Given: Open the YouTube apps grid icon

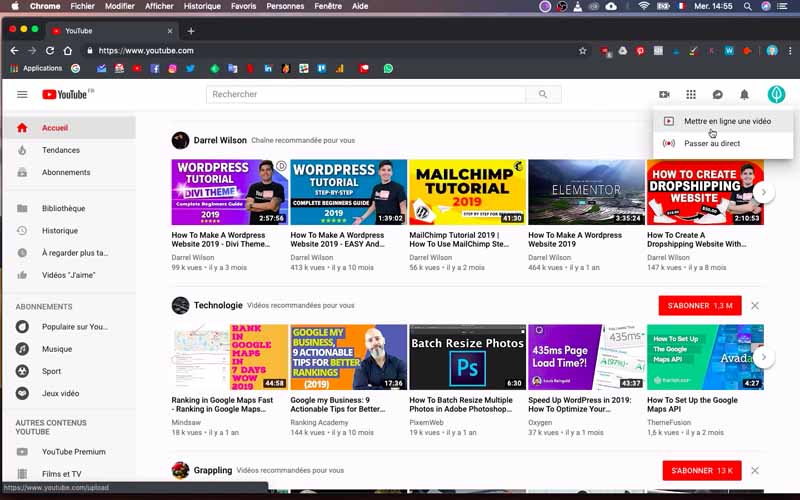Looking at the screenshot, I should [691, 94].
